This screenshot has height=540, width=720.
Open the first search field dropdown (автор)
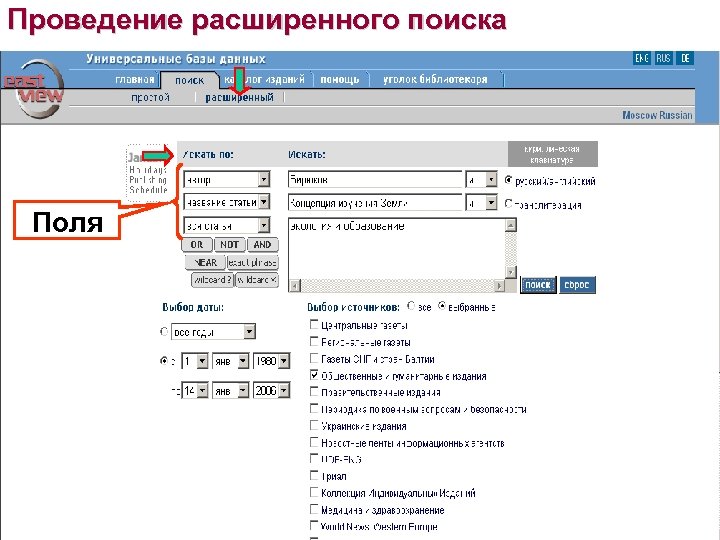click(x=227, y=180)
